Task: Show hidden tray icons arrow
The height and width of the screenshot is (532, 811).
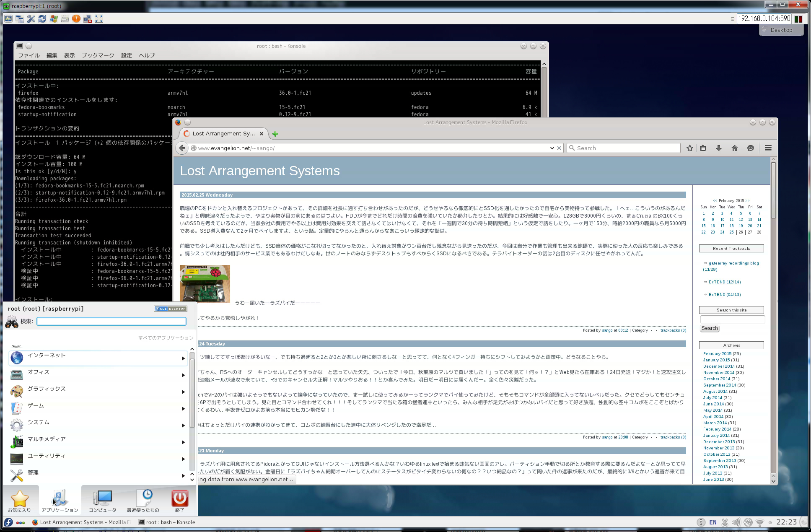Action: pos(770,522)
